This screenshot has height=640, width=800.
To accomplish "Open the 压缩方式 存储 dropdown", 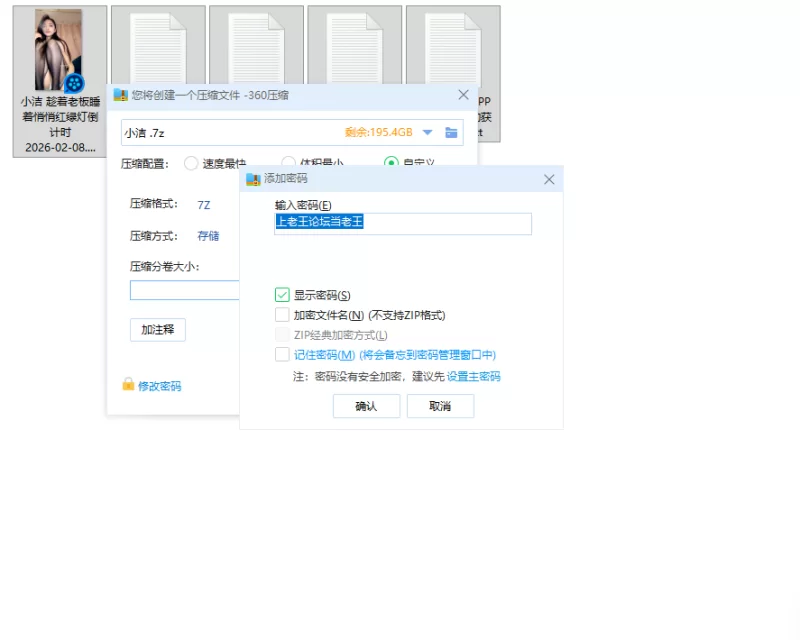I will (208, 236).
